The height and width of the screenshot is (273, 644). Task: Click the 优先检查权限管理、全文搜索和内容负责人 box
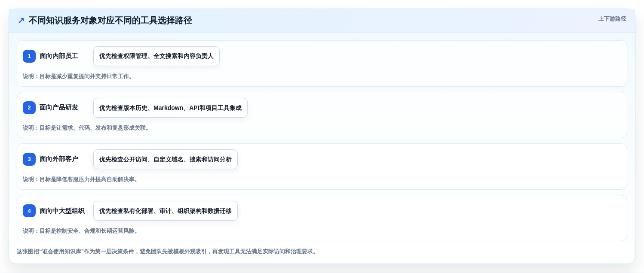pos(156,56)
